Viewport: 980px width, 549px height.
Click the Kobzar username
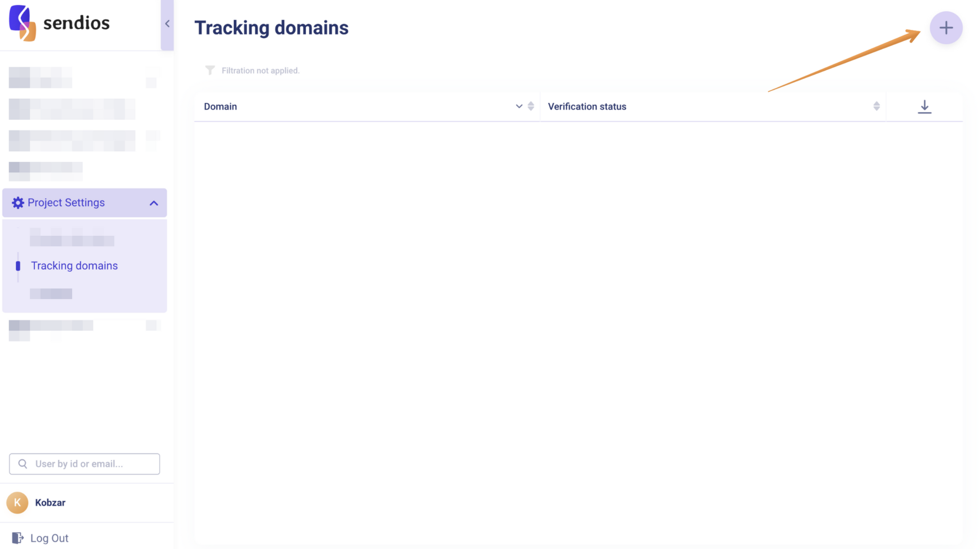tap(50, 502)
